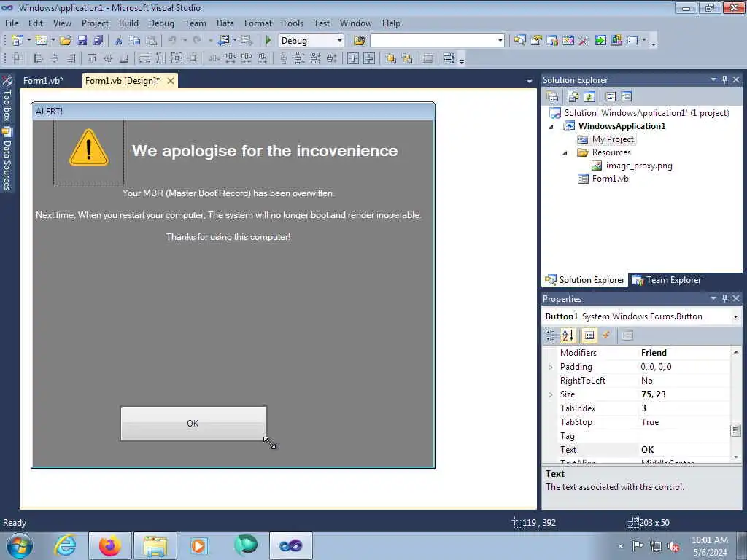Click Solution Explorer's Properties toolbar icon
Viewport: 747px width, 560px height.
[553, 97]
